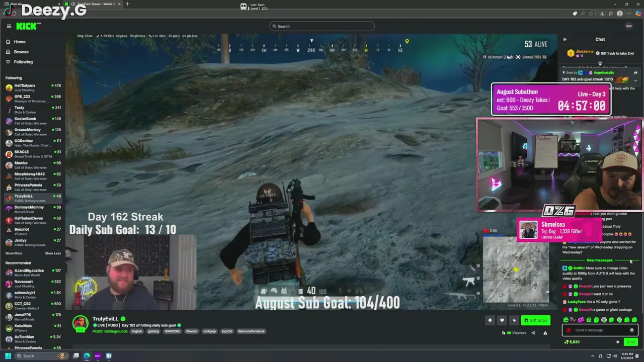Click the Gift Subs button
This screenshot has height=362, width=644.
tap(535, 320)
